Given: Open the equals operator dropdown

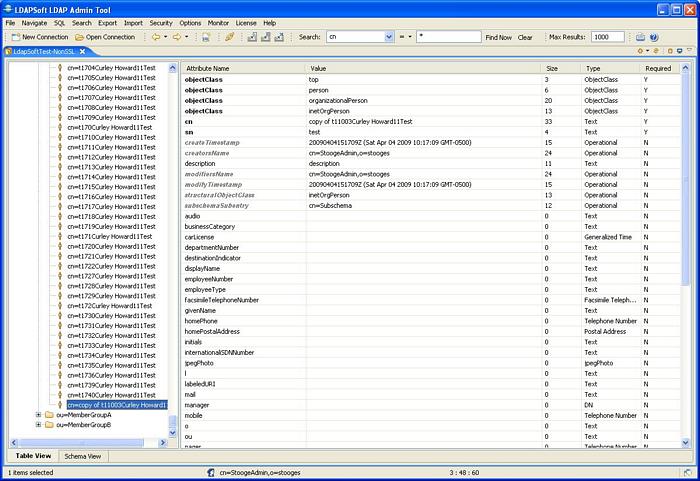Looking at the screenshot, I should coord(408,37).
